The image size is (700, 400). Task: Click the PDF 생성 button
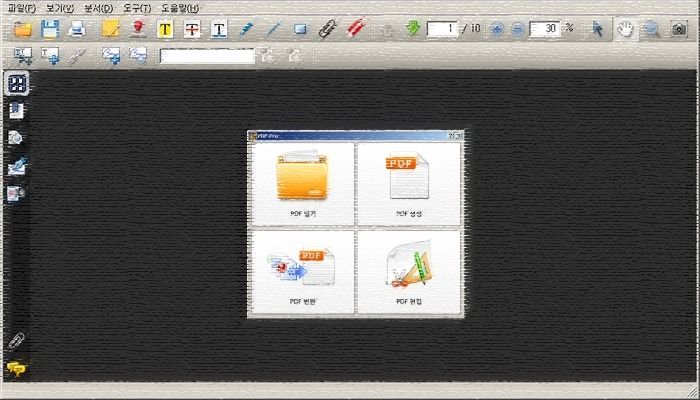[x=409, y=183]
